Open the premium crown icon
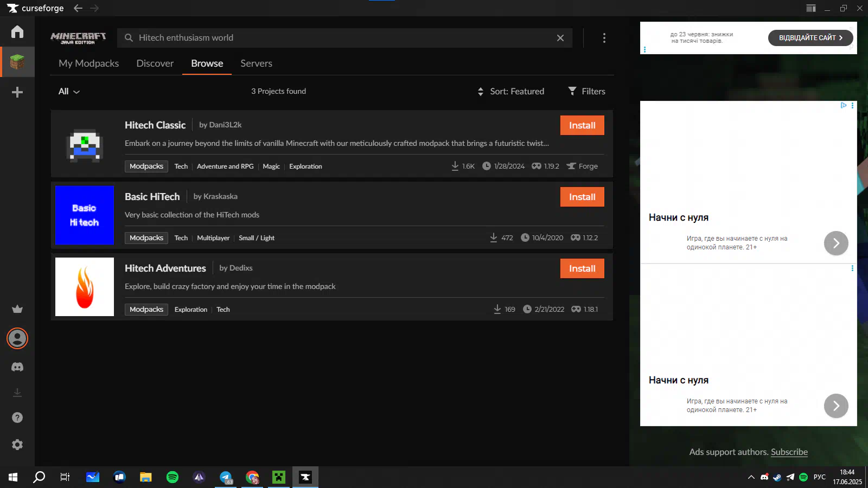Viewport: 868px width, 488px height. (17, 309)
